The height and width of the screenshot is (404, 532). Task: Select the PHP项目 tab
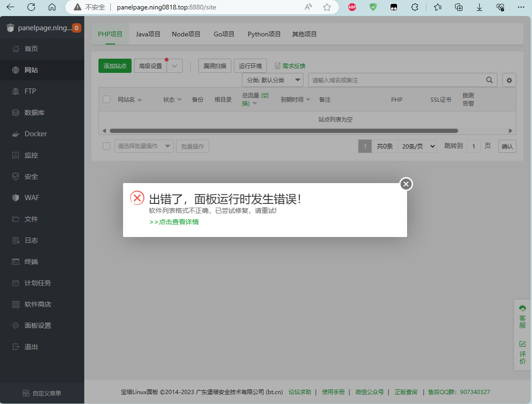110,34
